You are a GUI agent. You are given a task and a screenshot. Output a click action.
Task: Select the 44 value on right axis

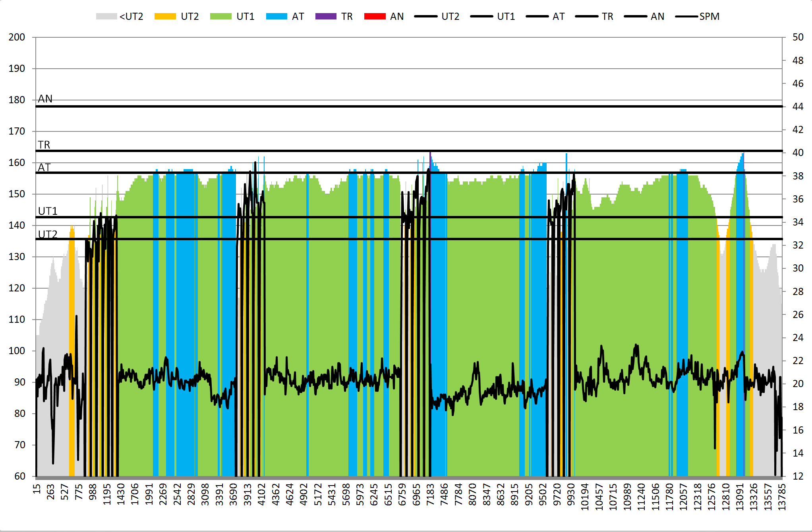pyautogui.click(x=798, y=106)
